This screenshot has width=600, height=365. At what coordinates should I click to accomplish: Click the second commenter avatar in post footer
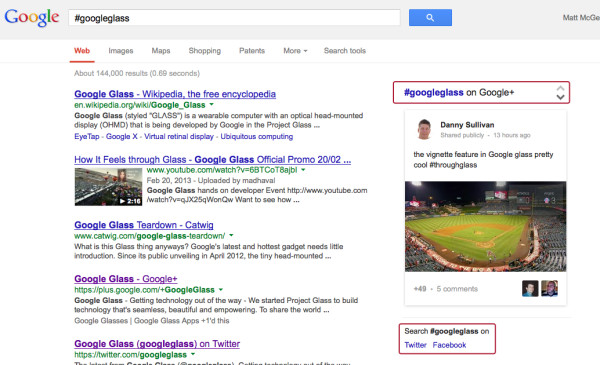tap(549, 288)
